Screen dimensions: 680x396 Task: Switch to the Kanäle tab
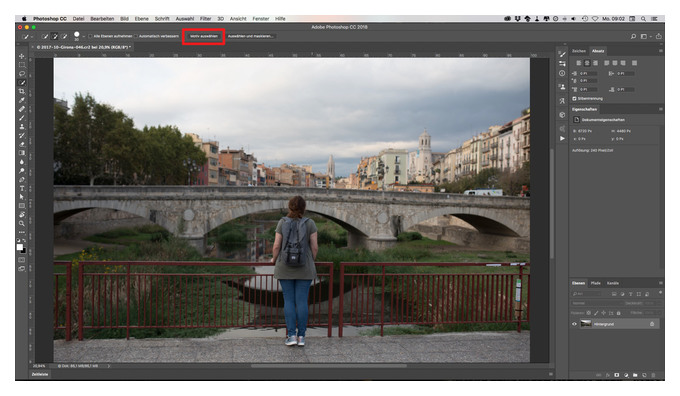(613, 283)
